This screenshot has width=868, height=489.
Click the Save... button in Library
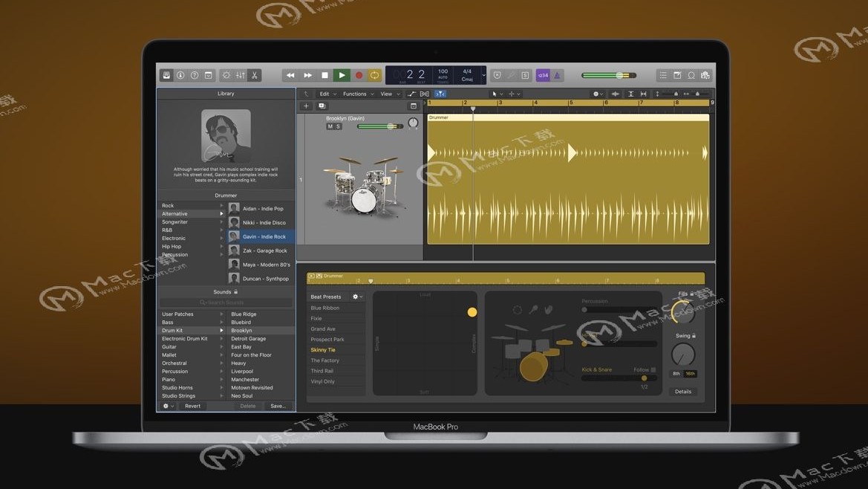click(x=278, y=406)
